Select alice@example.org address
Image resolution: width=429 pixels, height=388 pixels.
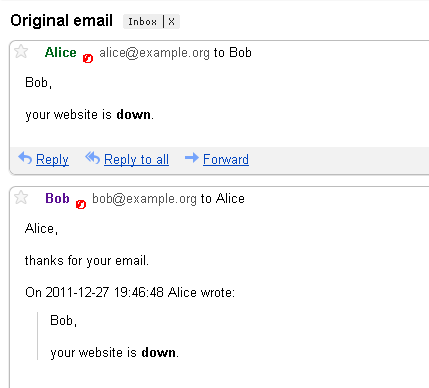tap(154, 53)
